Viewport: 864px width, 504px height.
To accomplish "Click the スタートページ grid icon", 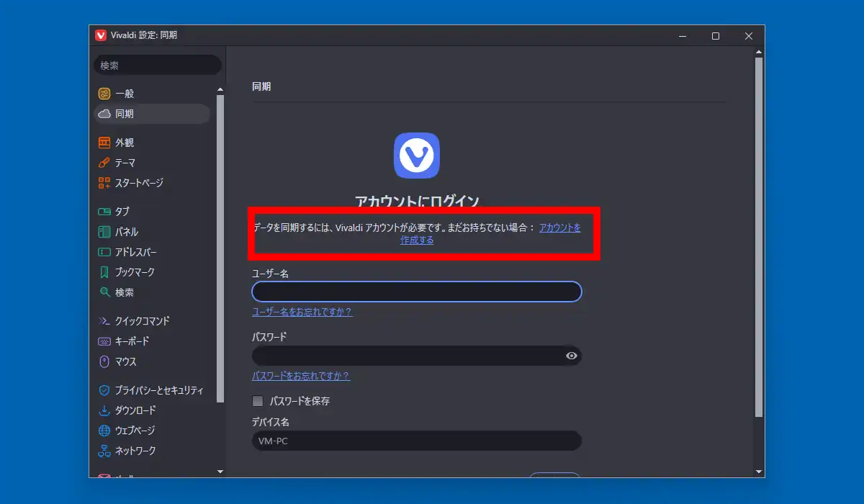I will tap(104, 183).
